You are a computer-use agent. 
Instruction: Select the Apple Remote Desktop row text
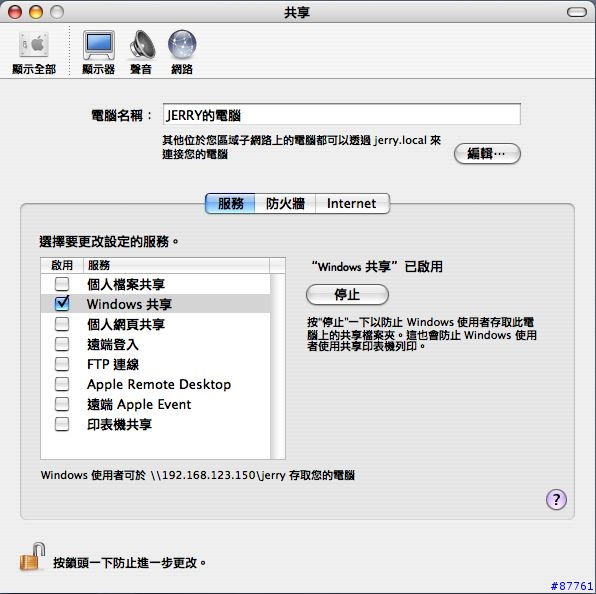pos(159,384)
